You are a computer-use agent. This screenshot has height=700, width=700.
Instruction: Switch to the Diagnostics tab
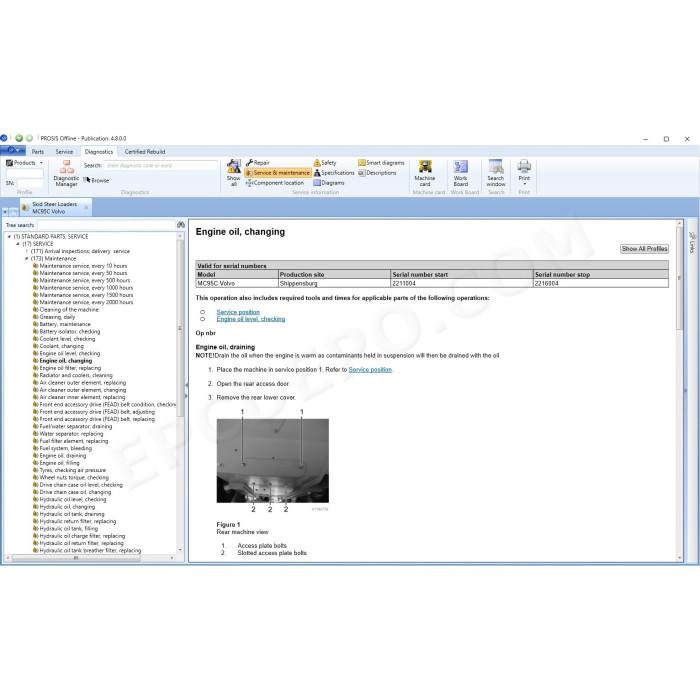pos(99,152)
